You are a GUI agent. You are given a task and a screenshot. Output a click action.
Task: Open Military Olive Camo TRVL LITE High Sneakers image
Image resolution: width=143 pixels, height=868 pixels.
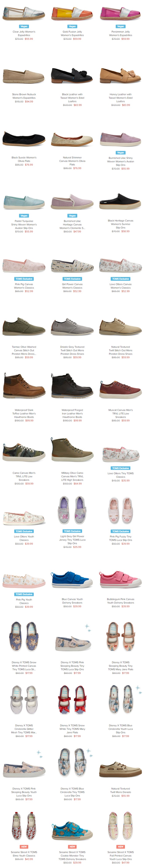pyautogui.click(x=72, y=450)
